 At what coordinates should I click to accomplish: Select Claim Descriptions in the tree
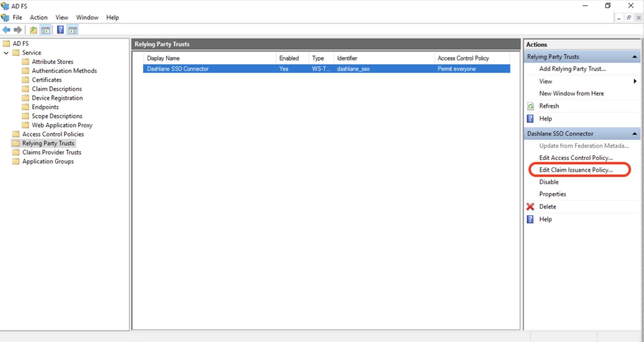click(x=57, y=89)
